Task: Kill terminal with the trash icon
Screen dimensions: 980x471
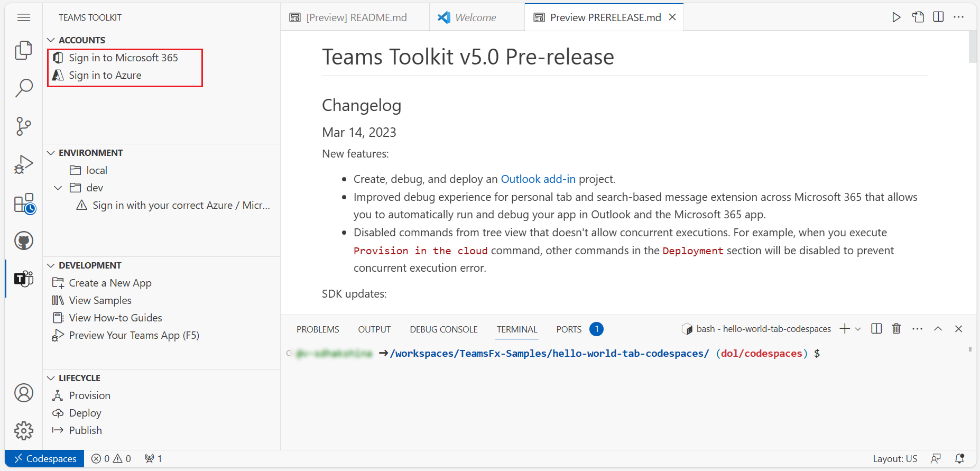Action: tap(896, 329)
